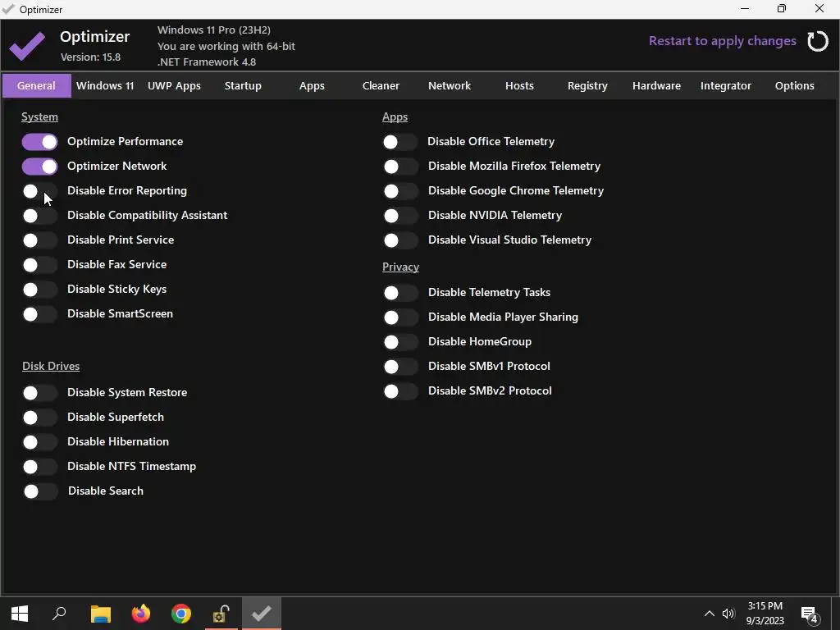840x630 pixels.
Task: Click the taskbar clock showing 3:15 PM
Action: (765, 614)
